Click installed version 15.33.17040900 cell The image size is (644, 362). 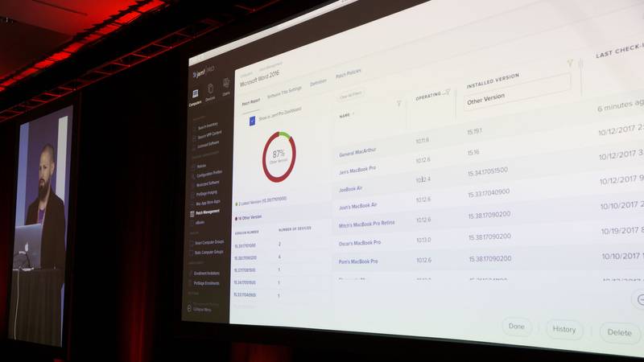pos(489,193)
